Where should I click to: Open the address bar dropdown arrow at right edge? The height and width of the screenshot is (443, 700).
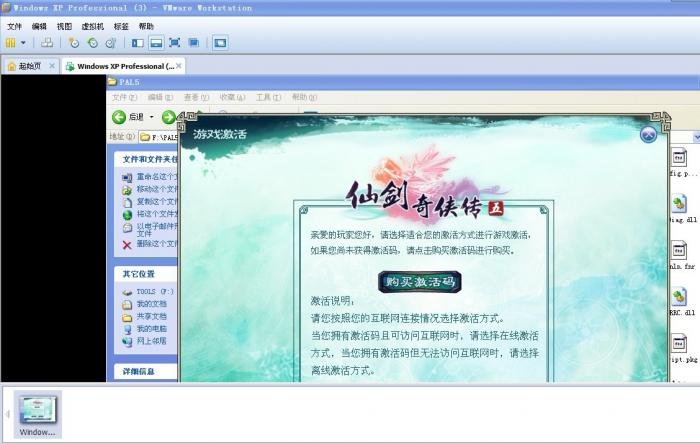tap(696, 137)
